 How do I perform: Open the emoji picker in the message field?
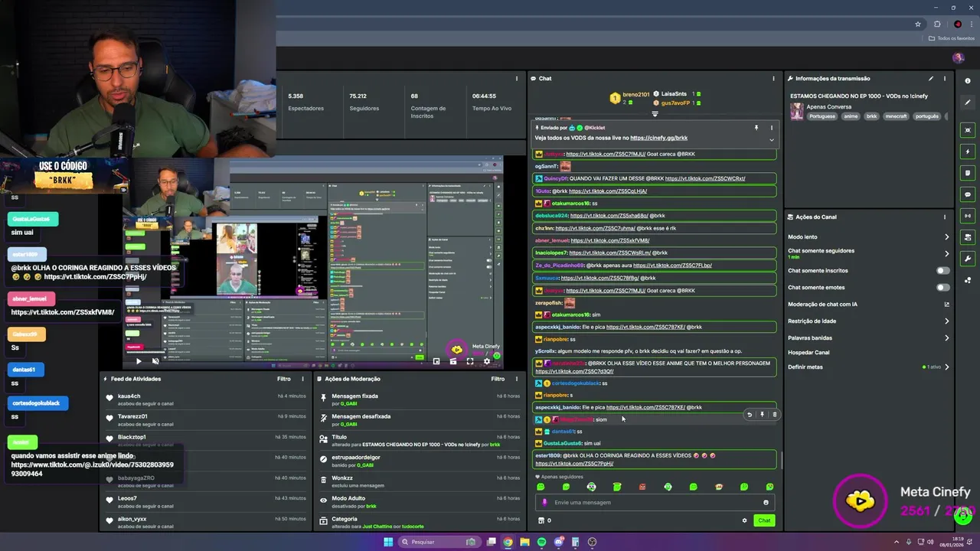click(766, 503)
